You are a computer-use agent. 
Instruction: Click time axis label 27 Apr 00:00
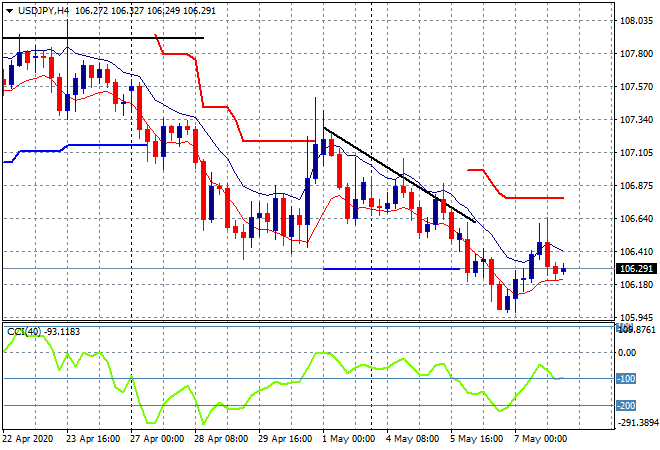coord(157,439)
